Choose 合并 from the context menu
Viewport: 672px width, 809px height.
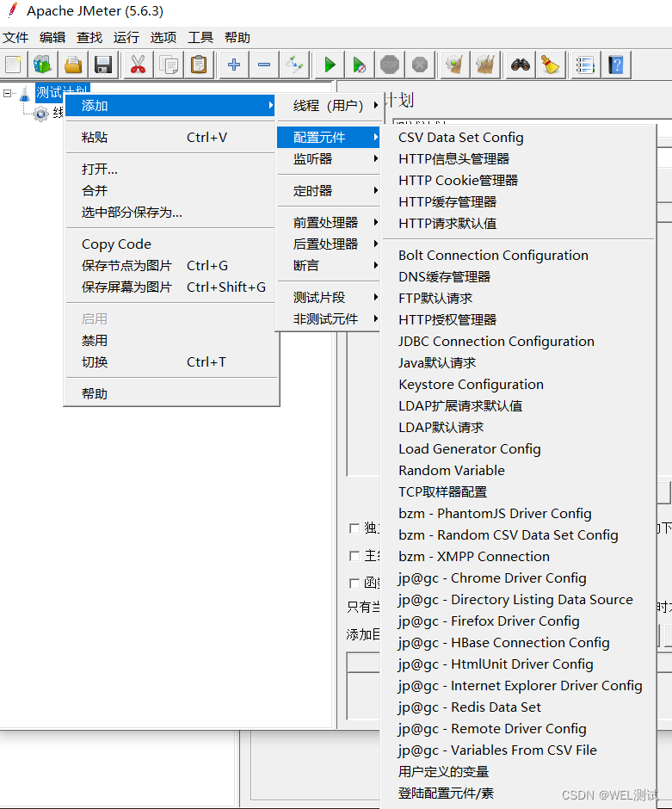coord(170,191)
